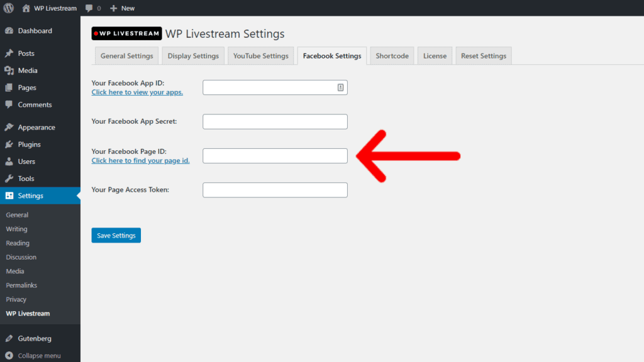Click the Collapse menu label
Image resolution: width=644 pixels, height=362 pixels.
(x=40, y=356)
